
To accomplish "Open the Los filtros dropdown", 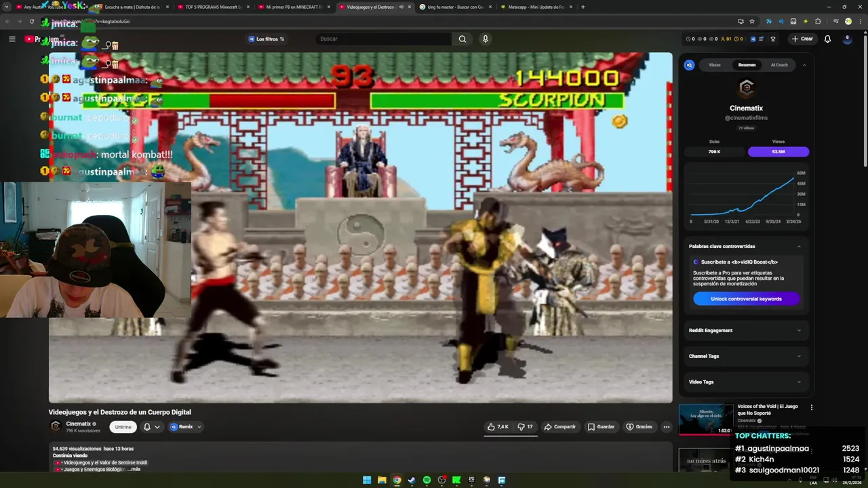I will pyautogui.click(x=266, y=39).
